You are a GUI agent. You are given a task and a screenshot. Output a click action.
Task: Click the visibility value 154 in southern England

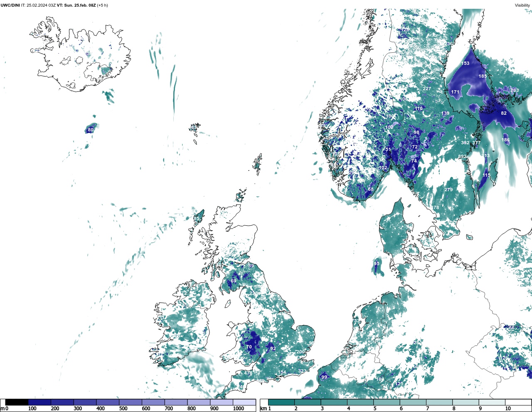pyautogui.click(x=282, y=372)
